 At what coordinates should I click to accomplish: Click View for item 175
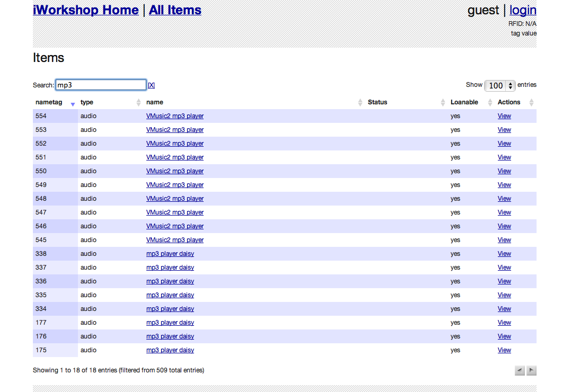tap(504, 350)
